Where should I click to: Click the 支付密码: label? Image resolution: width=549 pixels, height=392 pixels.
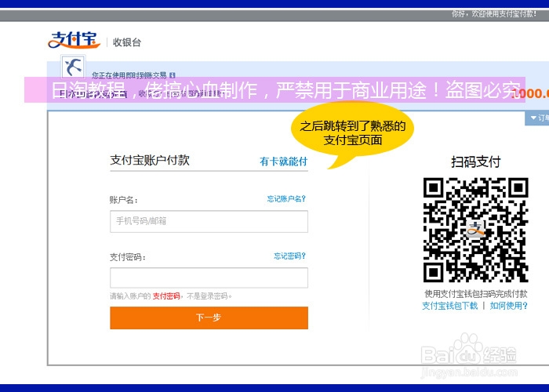(127, 257)
